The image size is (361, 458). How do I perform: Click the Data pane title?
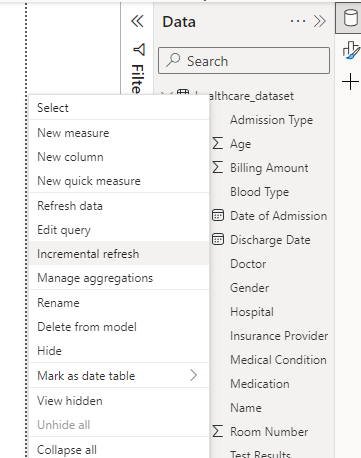pyautogui.click(x=179, y=22)
